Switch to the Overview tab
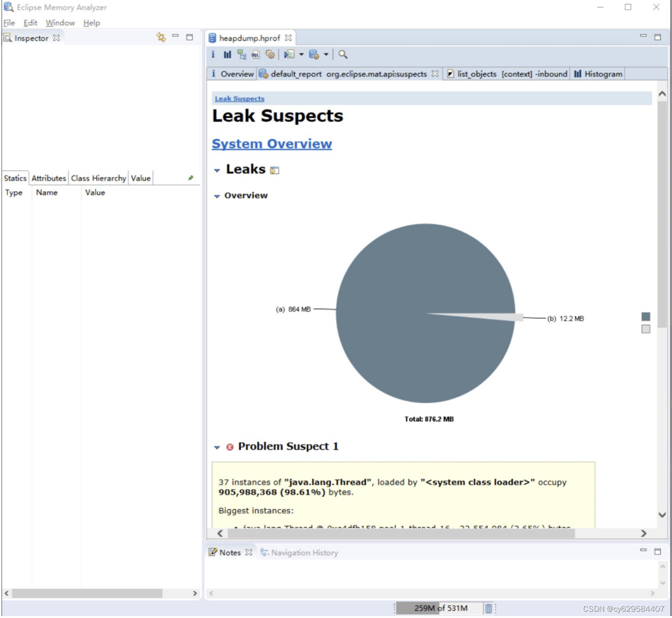 pos(232,74)
